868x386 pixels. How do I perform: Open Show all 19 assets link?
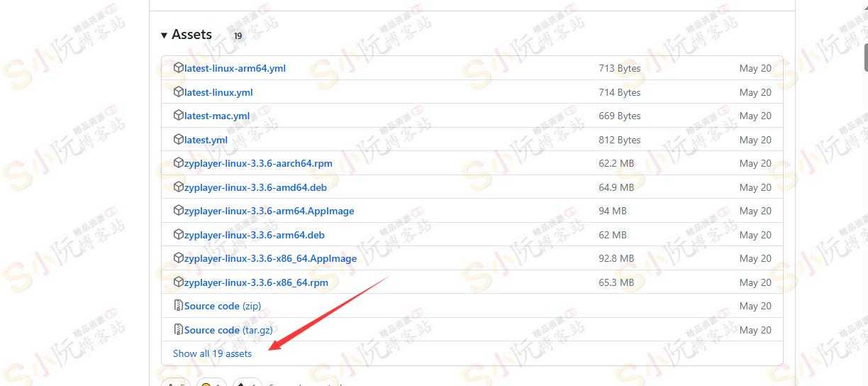[212, 353]
